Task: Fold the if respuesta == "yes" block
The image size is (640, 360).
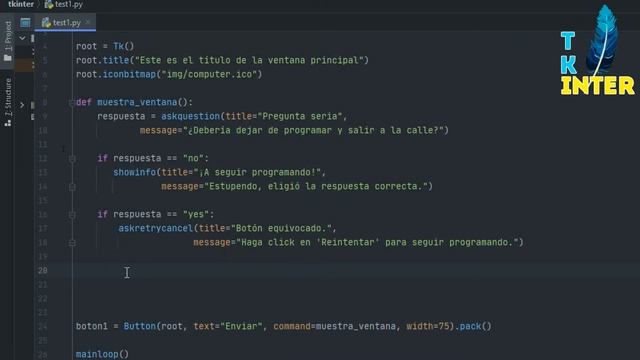Action: [72, 214]
